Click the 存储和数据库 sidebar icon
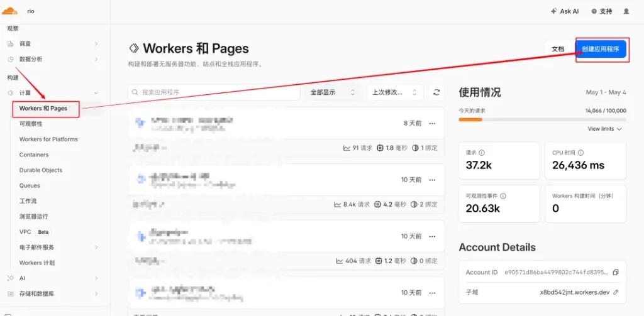Viewport: 644px width, 316px height. (x=11, y=294)
